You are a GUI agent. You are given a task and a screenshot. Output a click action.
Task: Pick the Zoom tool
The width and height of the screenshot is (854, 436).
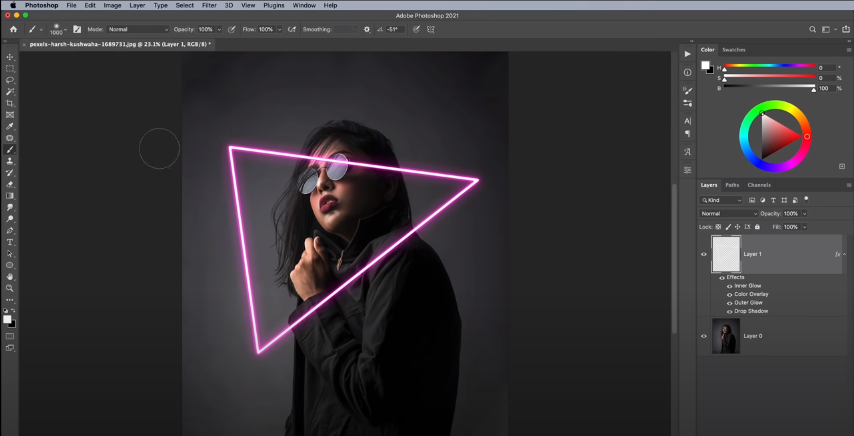tap(10, 288)
